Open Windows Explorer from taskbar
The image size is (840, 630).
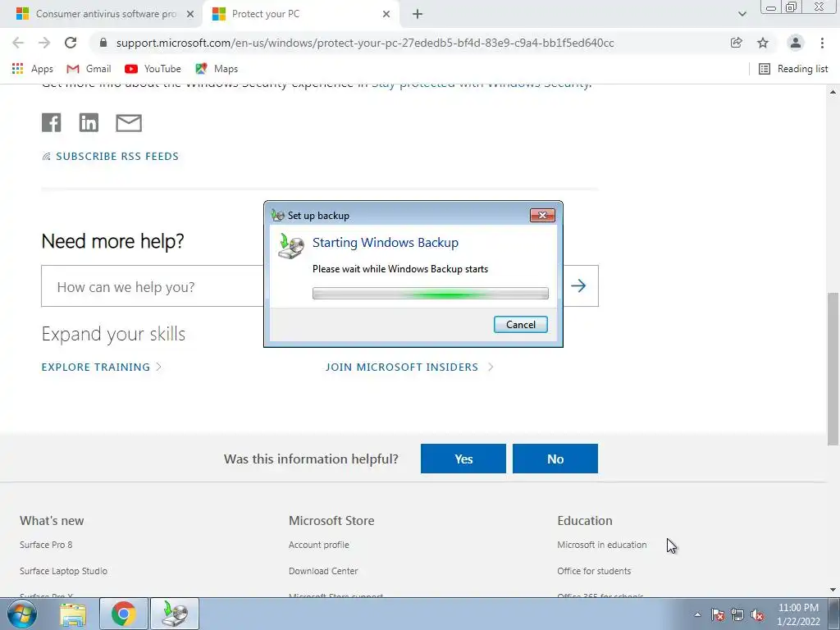coord(73,614)
